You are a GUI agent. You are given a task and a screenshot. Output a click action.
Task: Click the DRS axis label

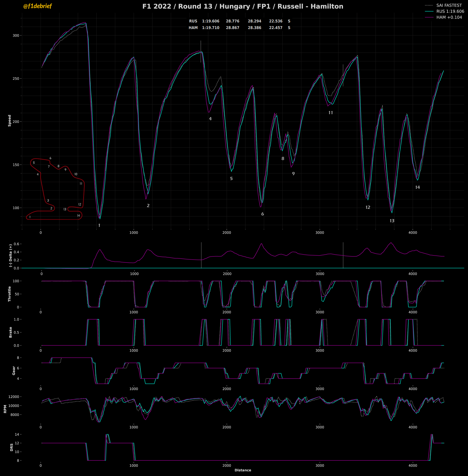[11, 447]
